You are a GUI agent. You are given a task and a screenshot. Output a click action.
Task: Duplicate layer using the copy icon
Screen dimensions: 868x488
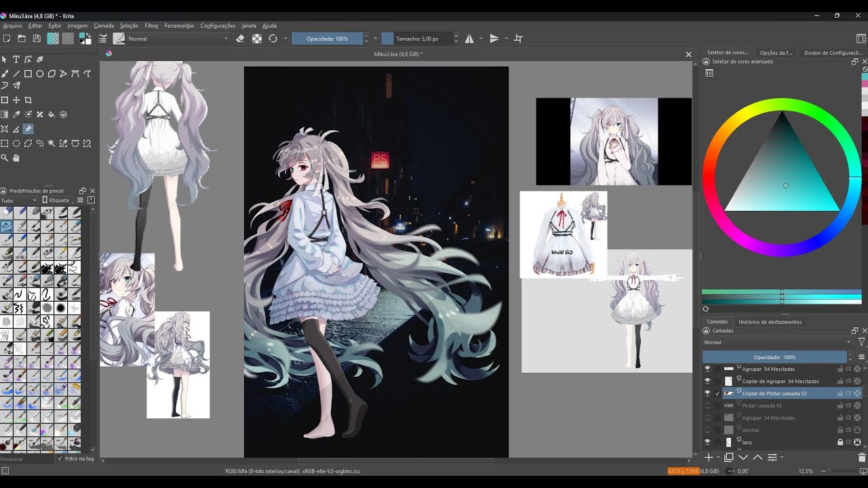pos(729,457)
